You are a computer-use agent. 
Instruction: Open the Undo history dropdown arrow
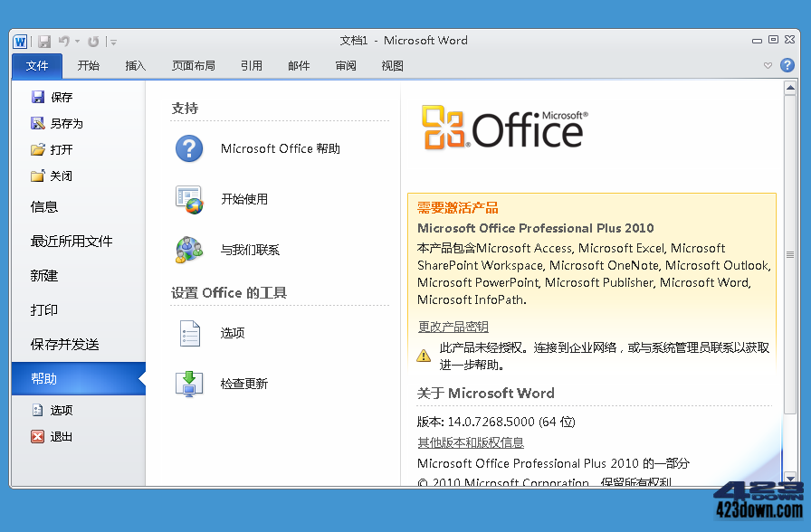coord(77,42)
